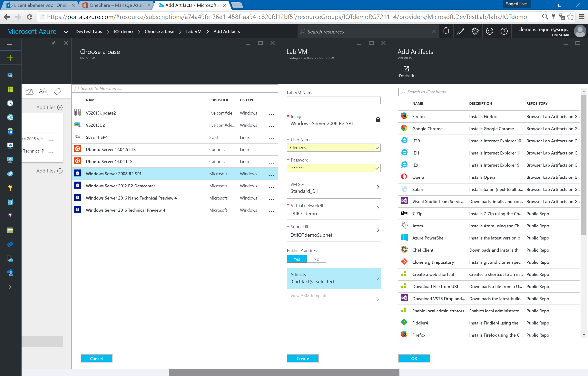Click the Create button
Image resolution: width=588 pixels, height=376 pixels.
tap(303, 358)
